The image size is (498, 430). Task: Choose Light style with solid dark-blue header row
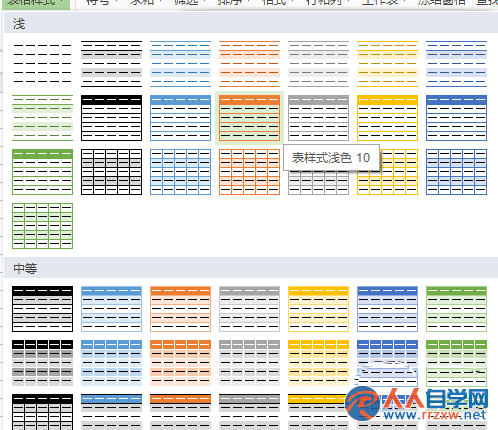[456, 118]
